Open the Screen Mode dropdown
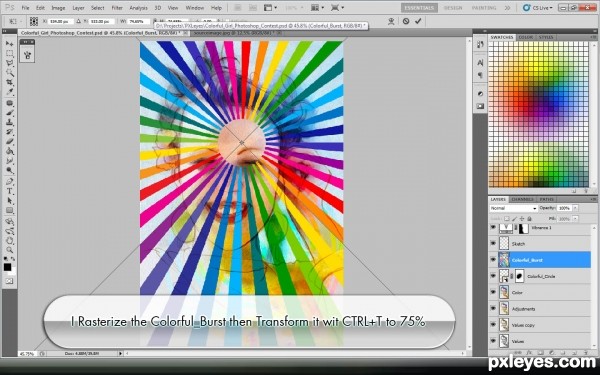 point(337,8)
